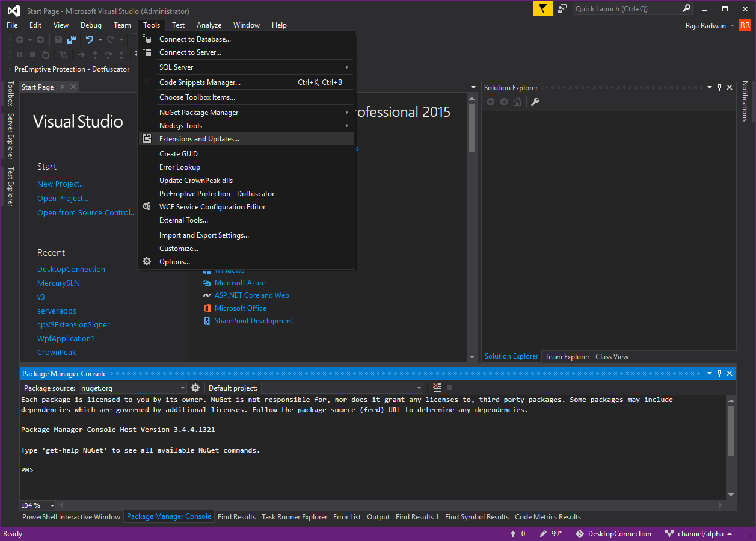Open Solution Explorer window position dropdown
Image resolution: width=756 pixels, height=541 pixels.
[x=709, y=87]
